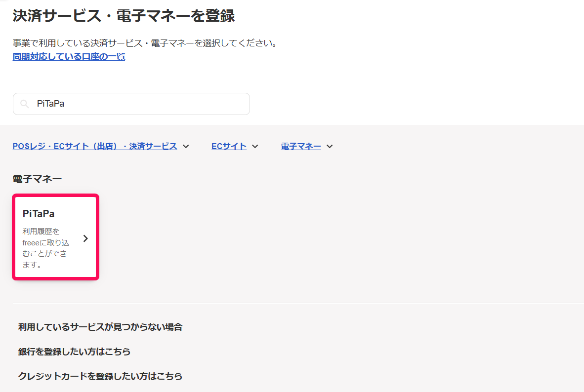Viewport: 584px width, 392px height.
Task: Click the search magnifier icon
Action: [25, 104]
